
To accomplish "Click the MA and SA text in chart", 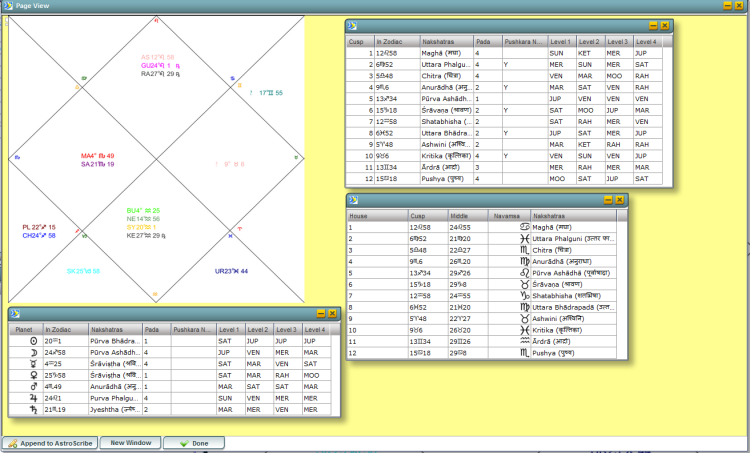I will (x=97, y=160).
